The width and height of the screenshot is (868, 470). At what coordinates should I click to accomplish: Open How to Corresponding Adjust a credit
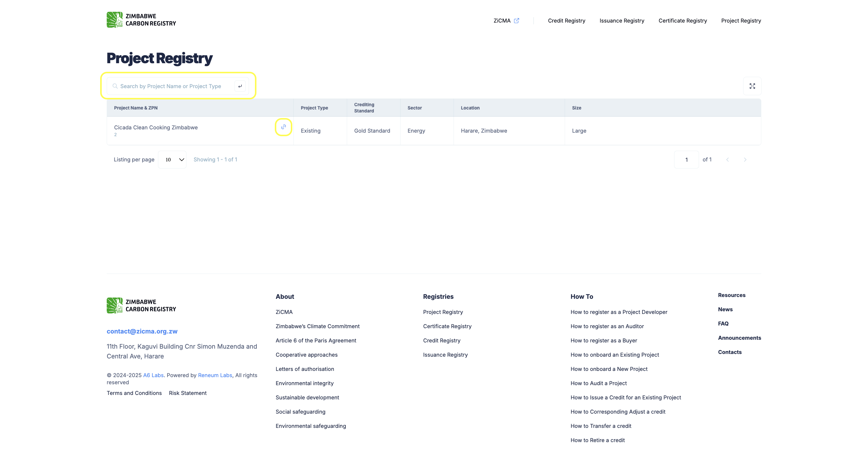618,412
